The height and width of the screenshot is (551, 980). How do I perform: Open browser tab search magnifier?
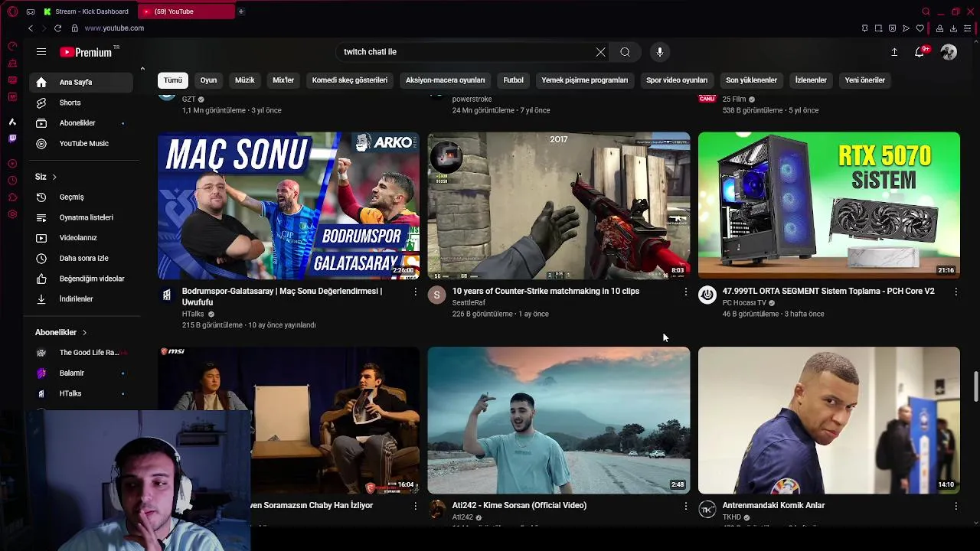click(926, 11)
